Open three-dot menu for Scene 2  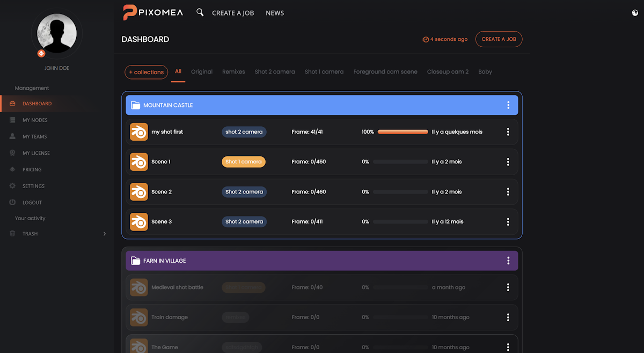[x=508, y=192]
